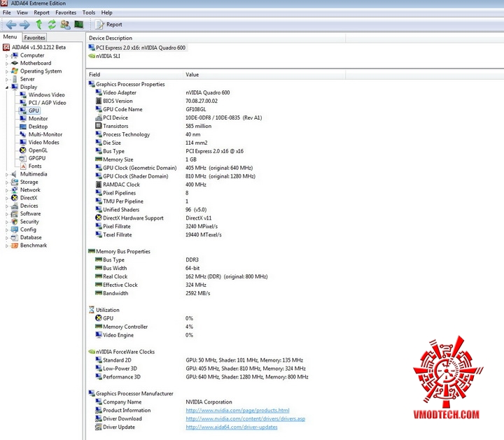Collapse the Display tree node
This screenshot has width=504, height=440.
(x=6, y=87)
